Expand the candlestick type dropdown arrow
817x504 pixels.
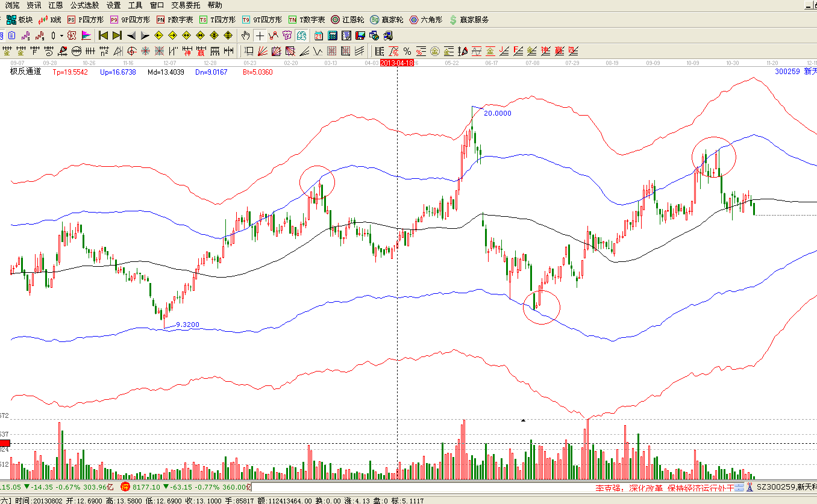(61, 36)
